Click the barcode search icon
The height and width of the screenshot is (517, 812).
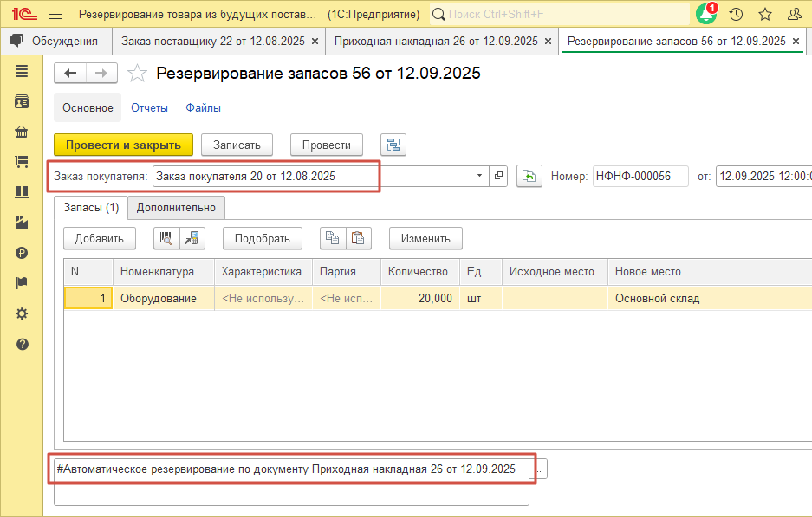pyautogui.click(x=166, y=238)
